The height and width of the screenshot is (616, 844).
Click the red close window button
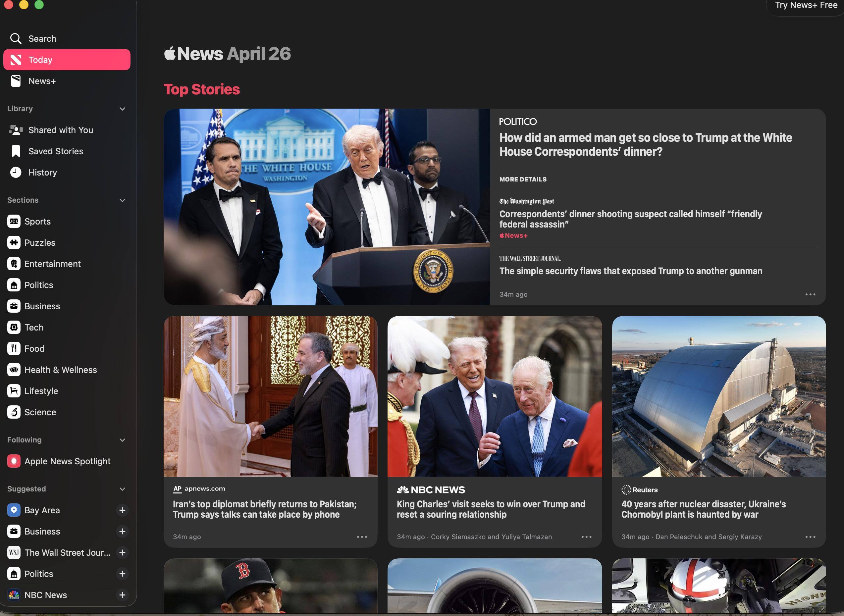click(8, 4)
